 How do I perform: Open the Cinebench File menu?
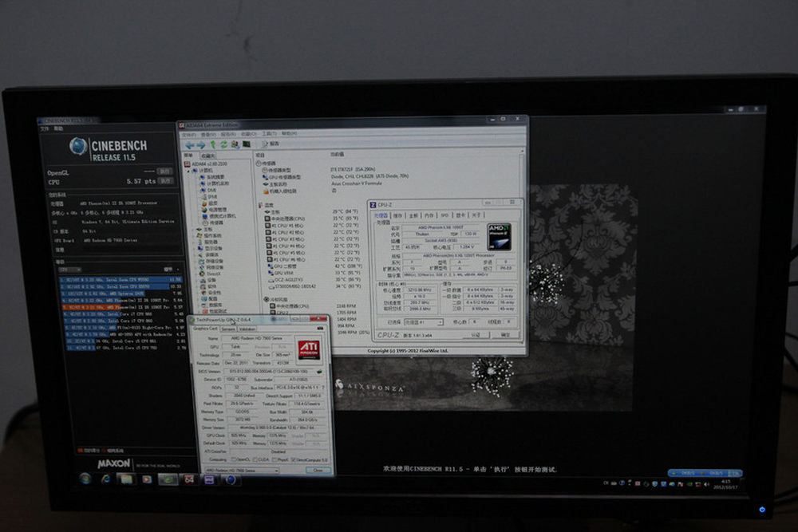[45, 128]
